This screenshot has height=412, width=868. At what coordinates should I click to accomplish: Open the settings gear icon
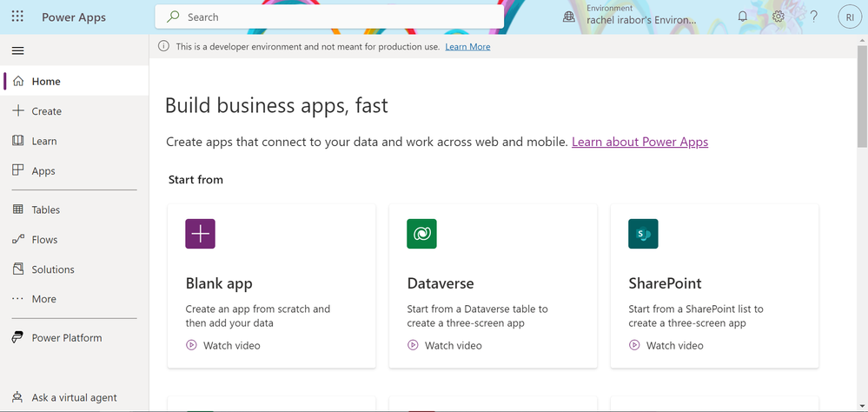point(779,17)
